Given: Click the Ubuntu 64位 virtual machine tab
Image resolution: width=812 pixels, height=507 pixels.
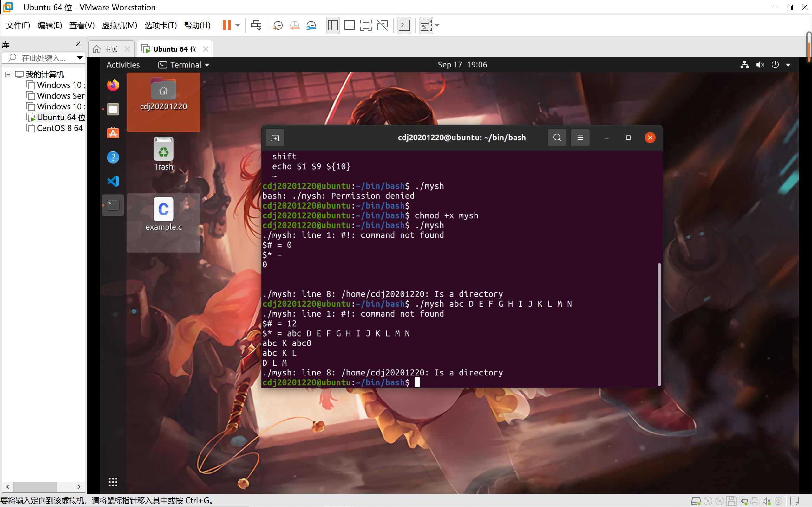Looking at the screenshot, I should tap(174, 49).
